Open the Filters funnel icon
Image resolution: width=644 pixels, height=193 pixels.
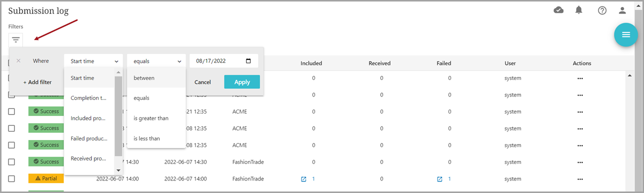[x=16, y=39]
